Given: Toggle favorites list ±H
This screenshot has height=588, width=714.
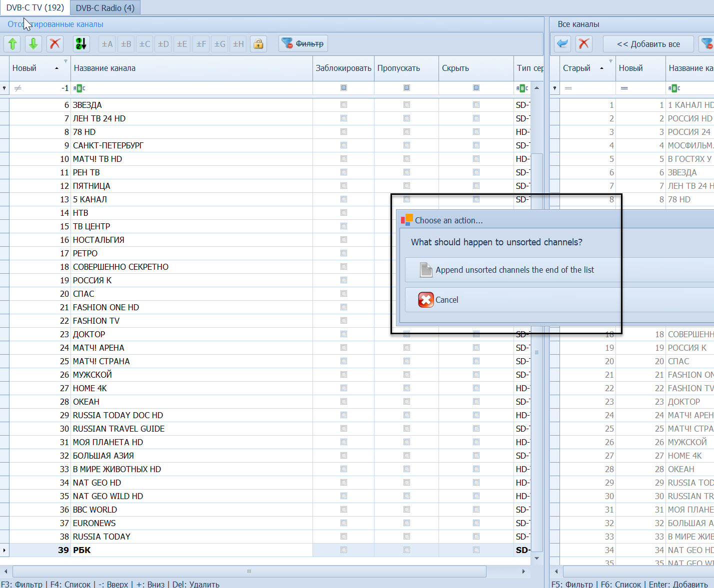Looking at the screenshot, I should click(238, 44).
